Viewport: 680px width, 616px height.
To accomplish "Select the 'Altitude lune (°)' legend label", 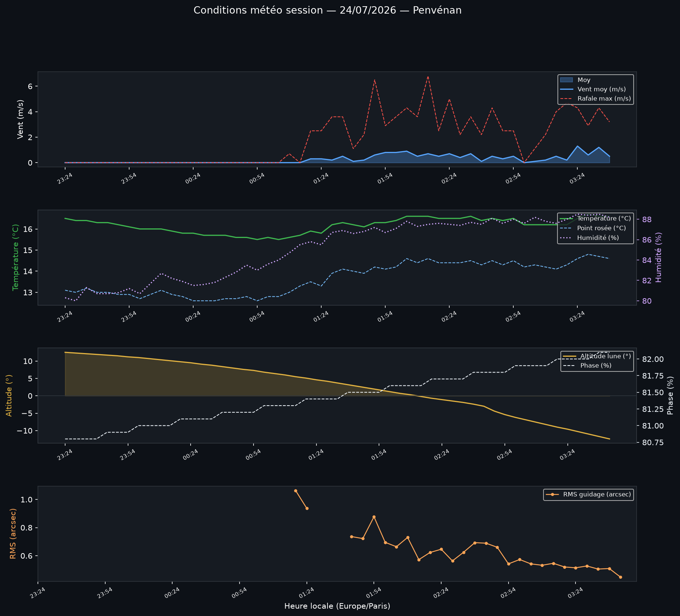I will [x=606, y=356].
